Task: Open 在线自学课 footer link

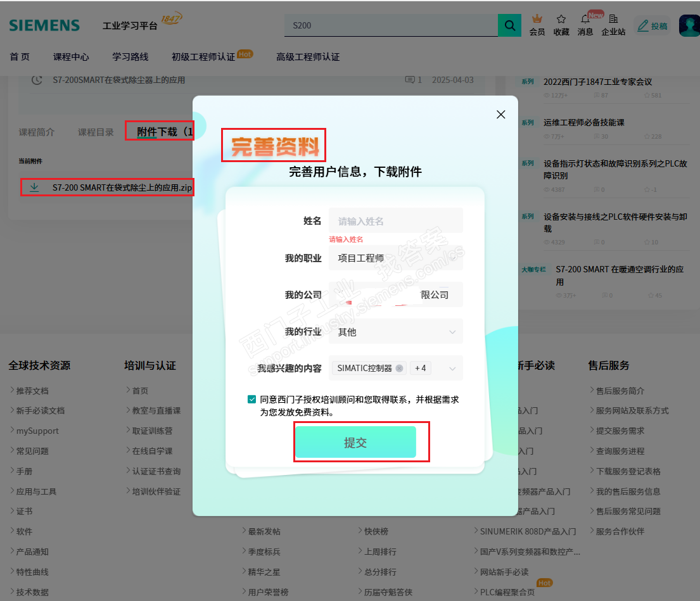Action: click(x=152, y=451)
